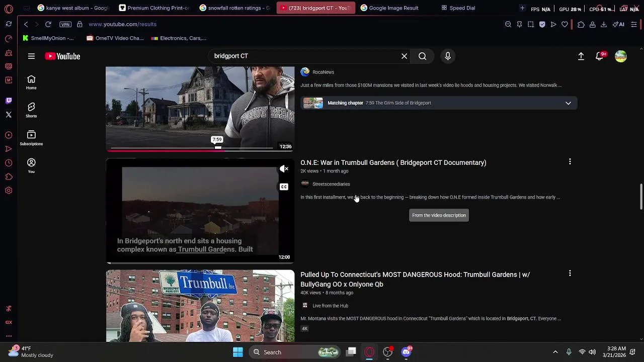The image size is (644, 362).
Task: Reload the page with refresh icon
Action: (x=48, y=24)
